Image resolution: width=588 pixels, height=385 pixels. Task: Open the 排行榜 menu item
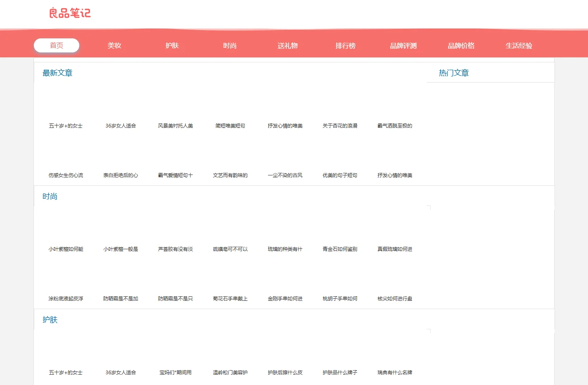coord(346,45)
